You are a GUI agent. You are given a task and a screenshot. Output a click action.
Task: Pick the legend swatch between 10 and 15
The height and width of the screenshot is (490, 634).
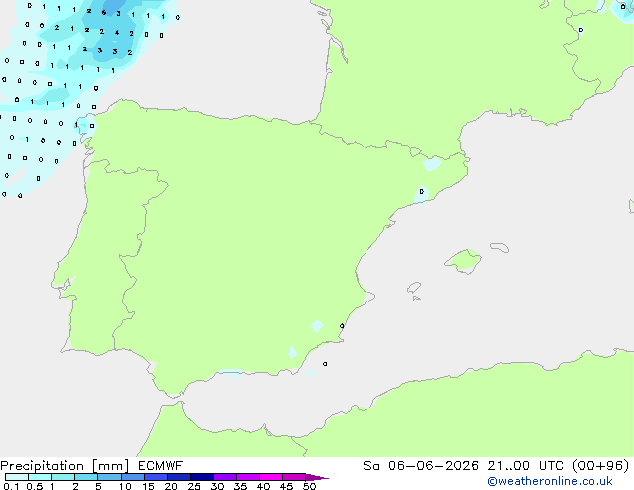pos(132,477)
